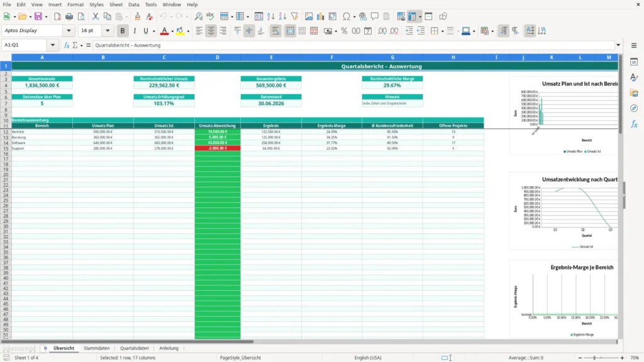Toggle Wrap Text

click(275, 31)
